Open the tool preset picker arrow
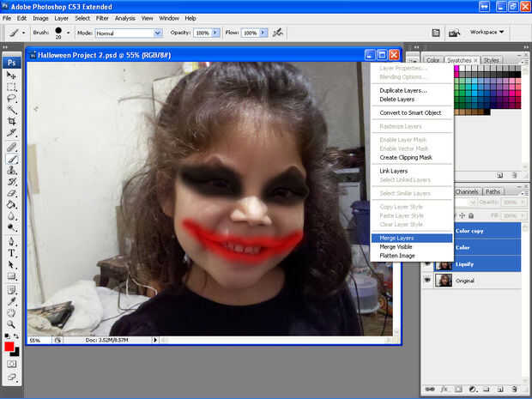Screen dimensions: 532x399 click(23, 33)
